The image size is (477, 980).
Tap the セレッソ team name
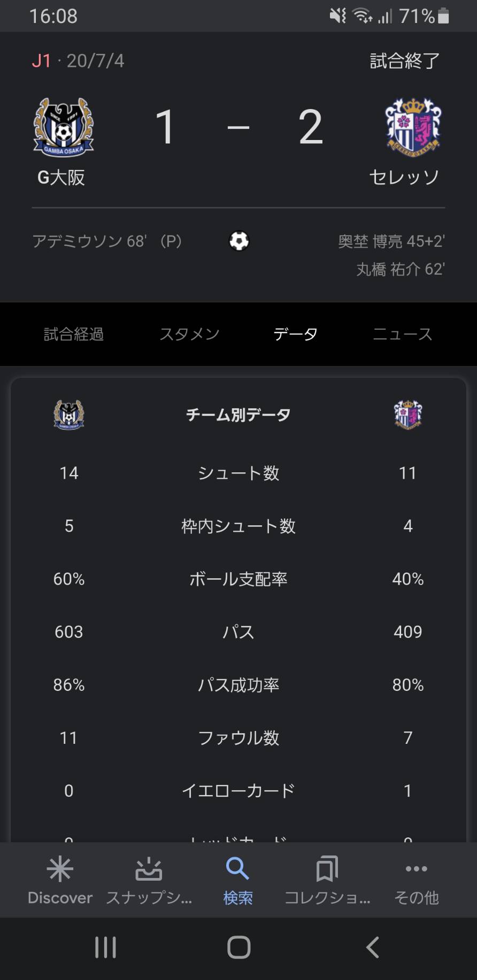[404, 177]
